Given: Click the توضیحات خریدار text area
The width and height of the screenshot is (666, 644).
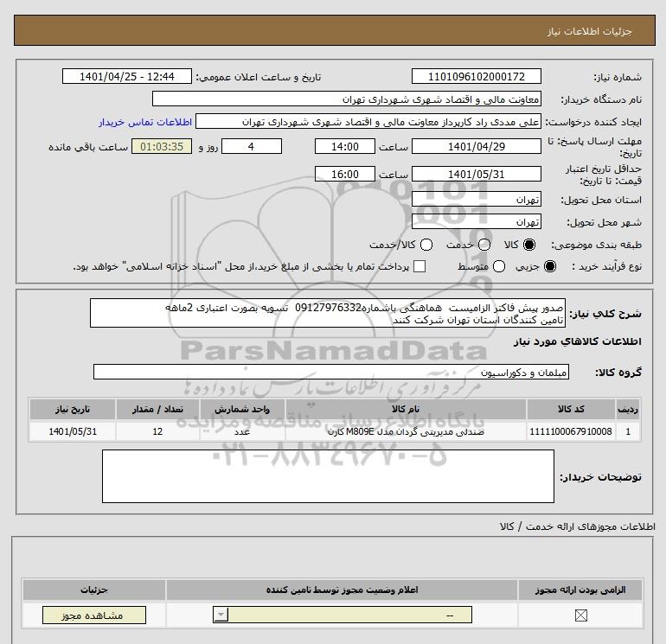Looking at the screenshot, I should pos(328,476).
